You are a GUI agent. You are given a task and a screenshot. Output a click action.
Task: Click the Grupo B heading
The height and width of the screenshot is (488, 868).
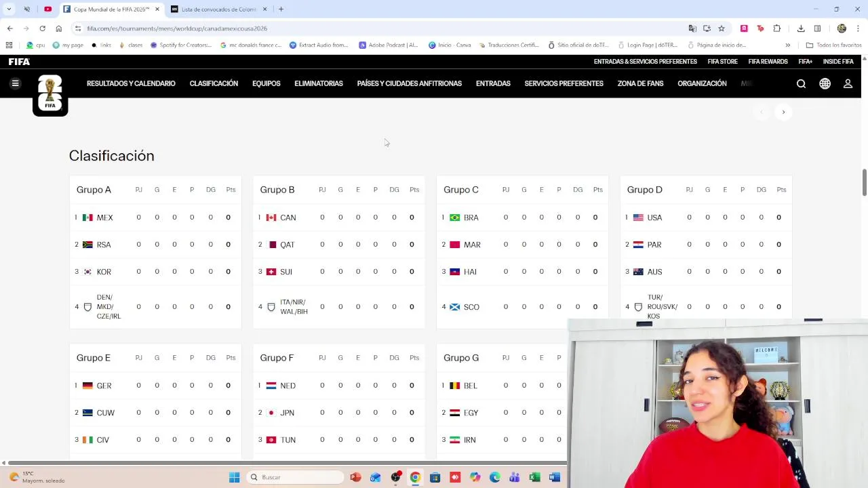click(277, 190)
